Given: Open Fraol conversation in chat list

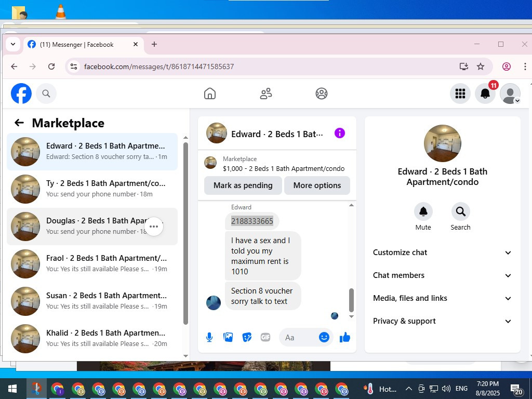Looking at the screenshot, I should (92, 264).
